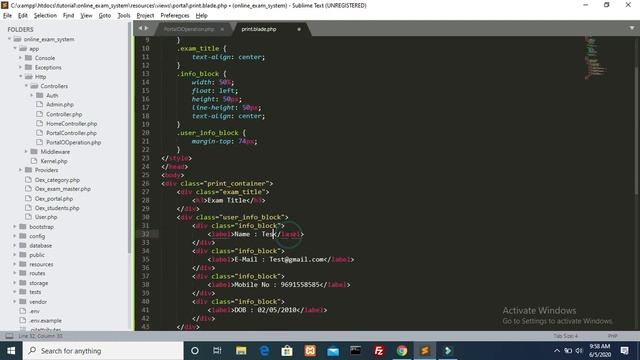Close the PortalOOperation.php tab
Image resolution: width=640 pixels, height=360 pixels.
(222, 29)
